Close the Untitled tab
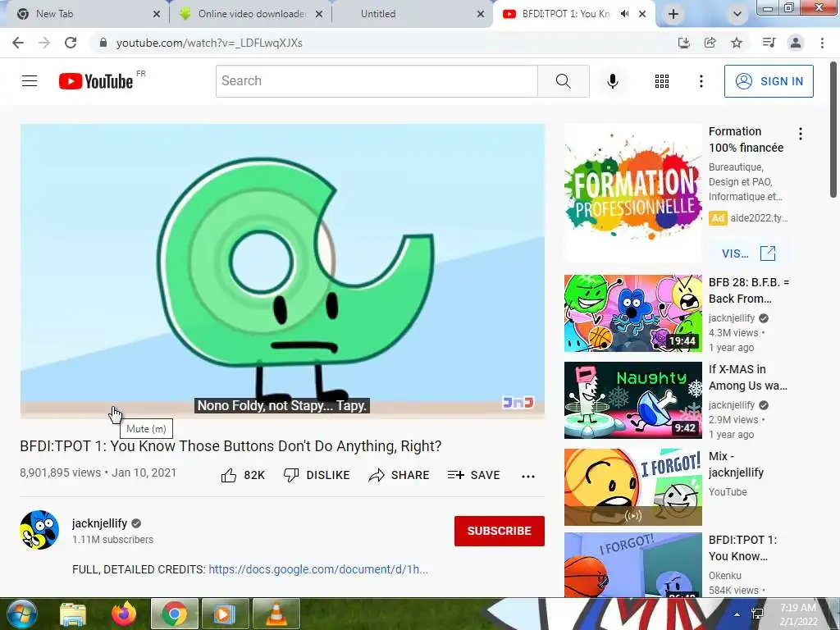The image size is (840, 630). [481, 14]
